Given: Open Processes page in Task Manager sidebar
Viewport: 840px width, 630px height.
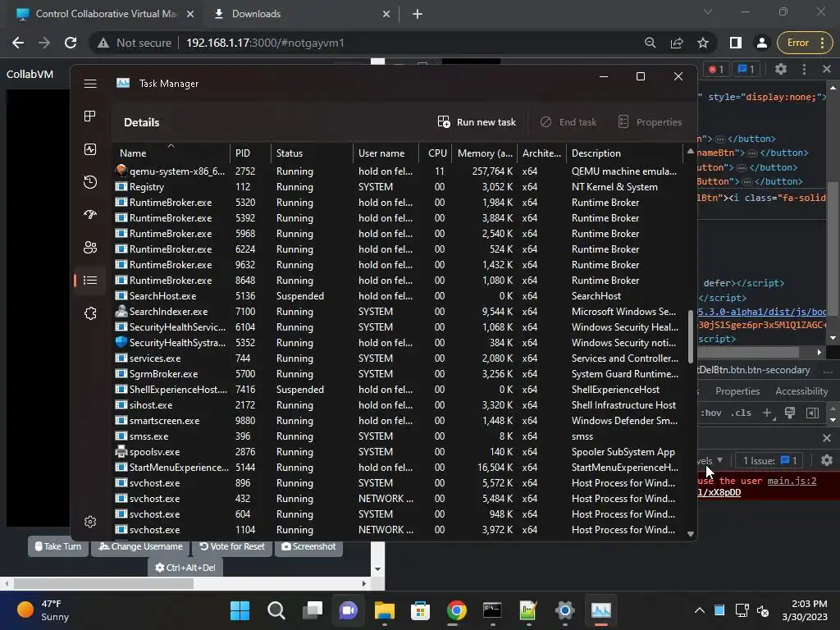Looking at the screenshot, I should click(90, 116).
